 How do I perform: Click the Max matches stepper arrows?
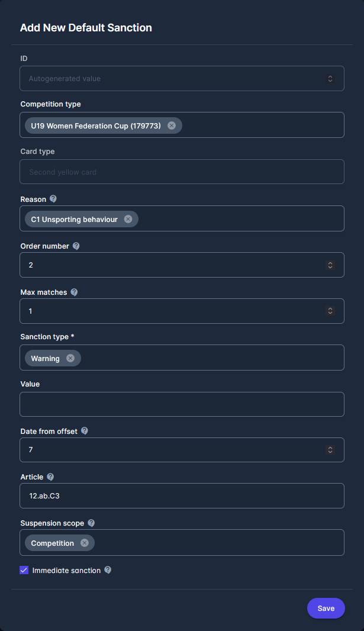(x=330, y=311)
